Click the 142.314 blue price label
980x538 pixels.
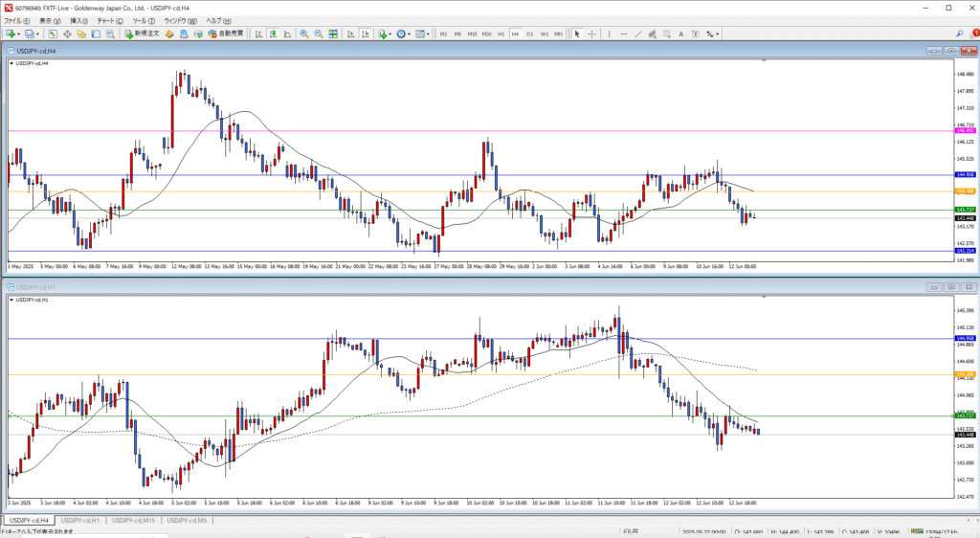click(x=965, y=251)
